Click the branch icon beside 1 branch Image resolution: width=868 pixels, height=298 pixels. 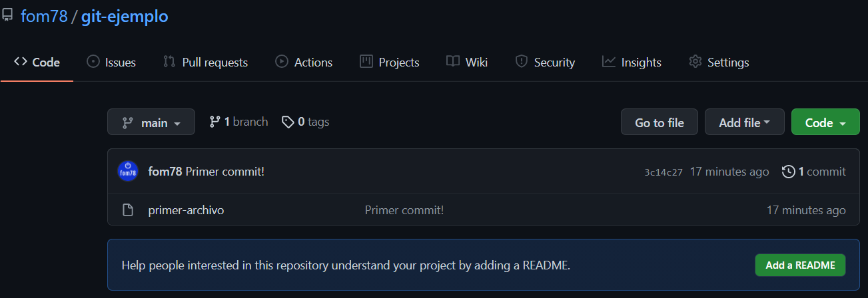pos(215,122)
